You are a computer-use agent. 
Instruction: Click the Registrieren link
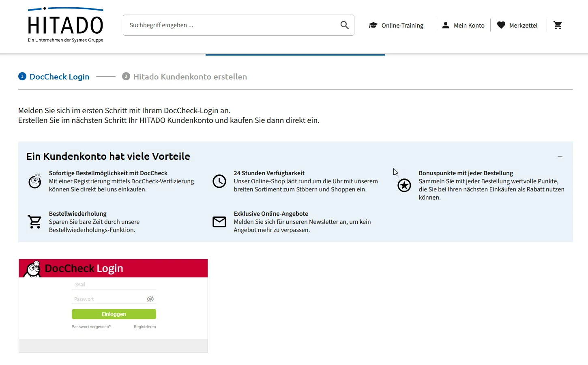(145, 326)
